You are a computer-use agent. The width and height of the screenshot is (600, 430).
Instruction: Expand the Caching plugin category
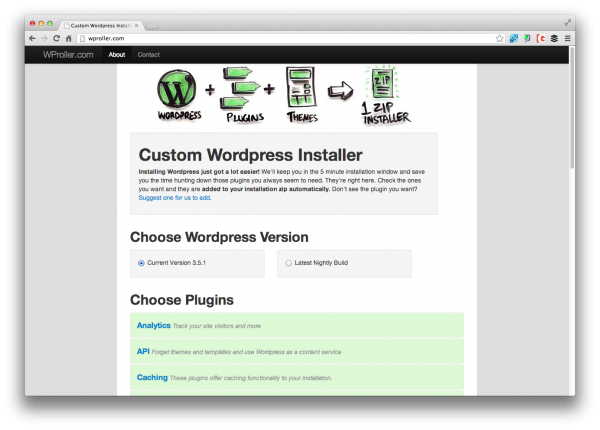pos(297,377)
